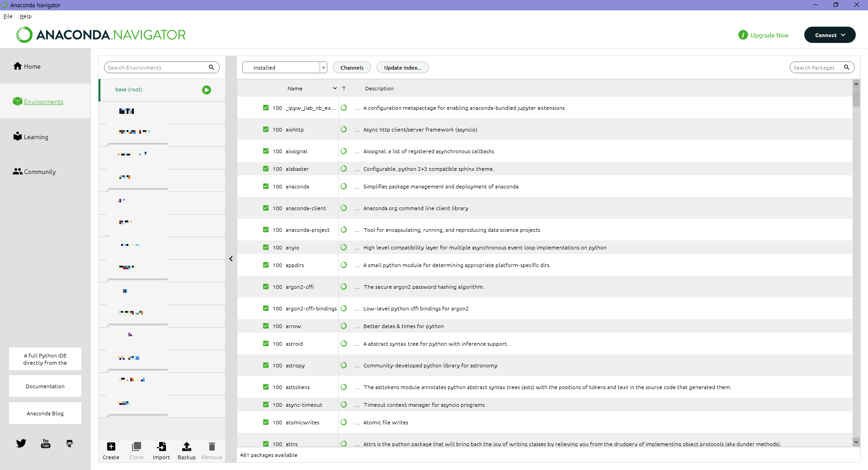Toggle the aiosignal package checkbox
The width and height of the screenshot is (868, 470).
click(266, 151)
